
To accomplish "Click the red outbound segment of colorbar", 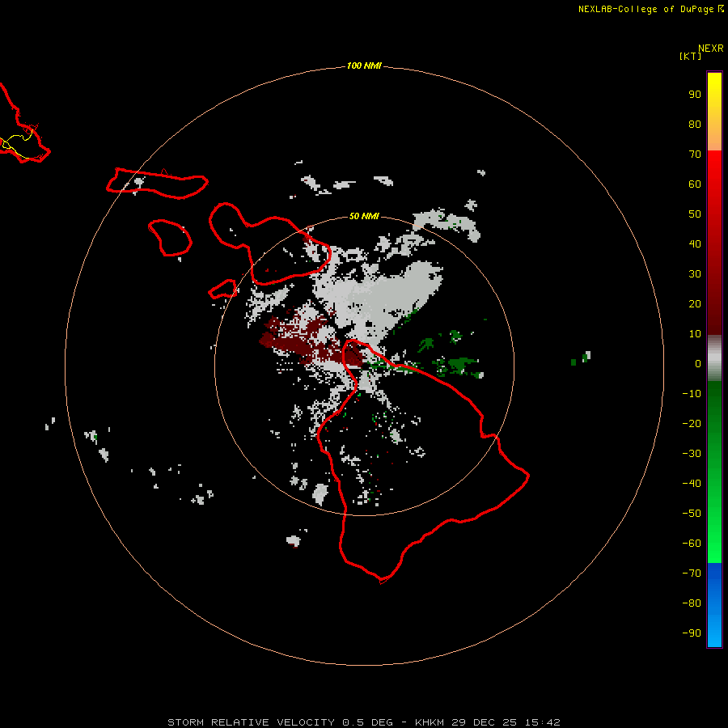I will coord(714,243).
